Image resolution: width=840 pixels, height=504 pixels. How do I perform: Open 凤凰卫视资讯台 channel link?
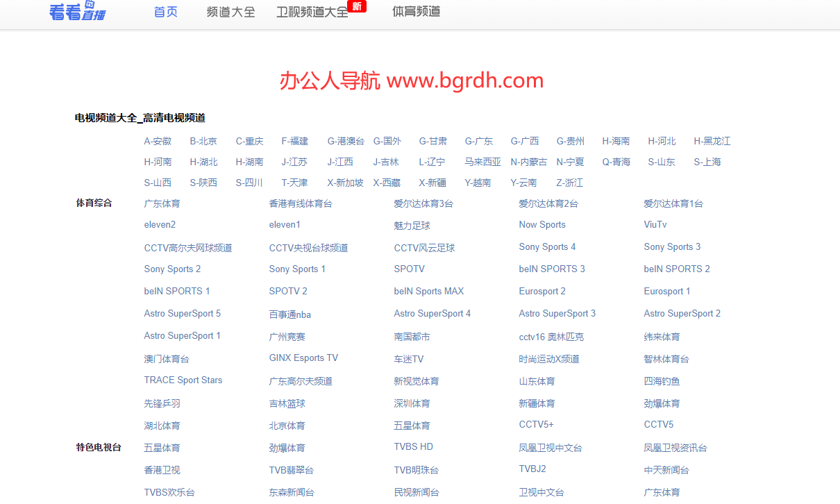[x=675, y=448]
